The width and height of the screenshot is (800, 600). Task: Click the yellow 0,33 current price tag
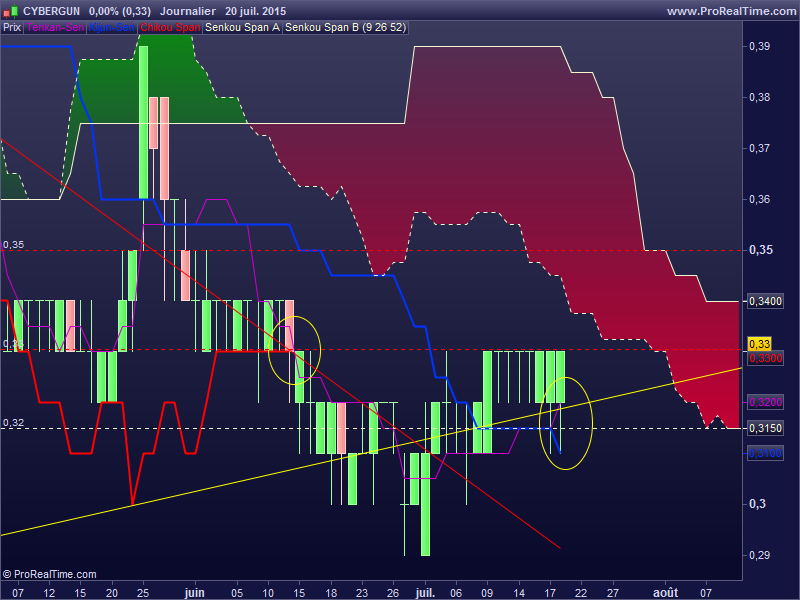coord(757,343)
